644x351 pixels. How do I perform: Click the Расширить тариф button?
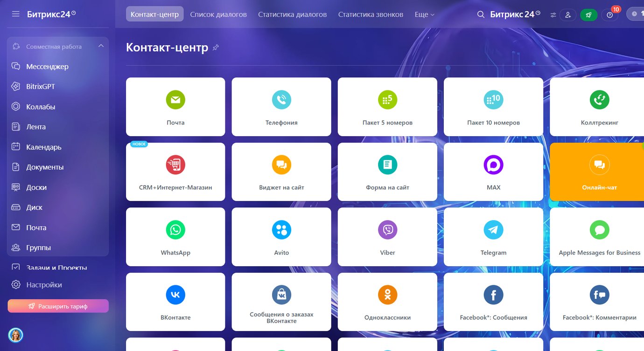58,306
